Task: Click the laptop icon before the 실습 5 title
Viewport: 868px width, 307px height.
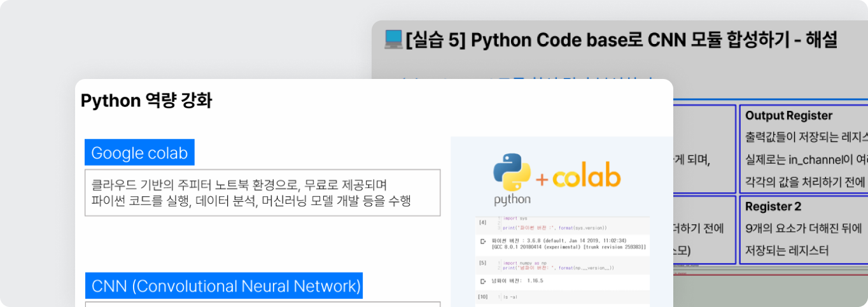Action: pos(393,39)
